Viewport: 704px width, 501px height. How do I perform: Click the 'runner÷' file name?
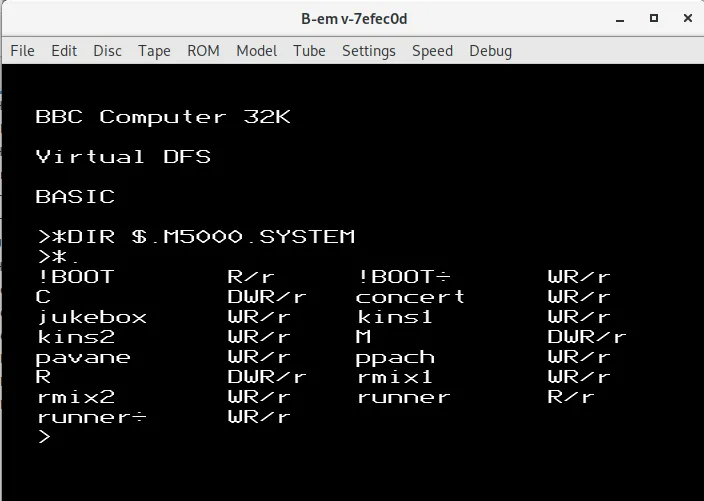click(x=92, y=417)
